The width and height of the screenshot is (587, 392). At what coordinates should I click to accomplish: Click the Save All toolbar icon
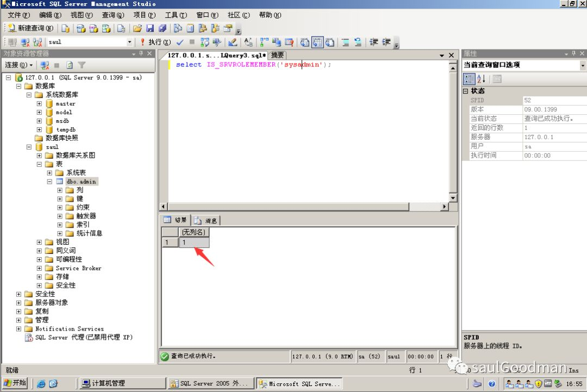(x=162, y=28)
